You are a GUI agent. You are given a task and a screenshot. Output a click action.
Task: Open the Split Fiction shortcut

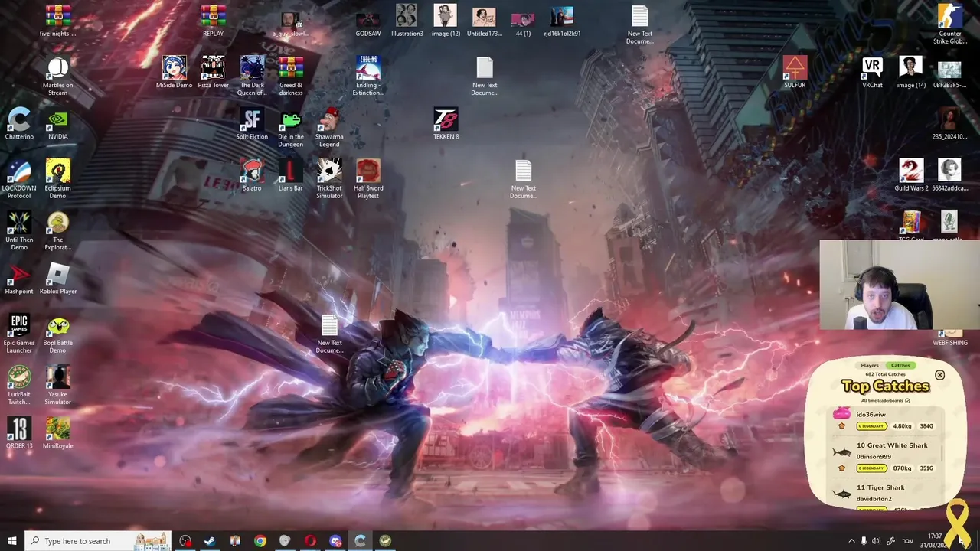click(x=252, y=124)
